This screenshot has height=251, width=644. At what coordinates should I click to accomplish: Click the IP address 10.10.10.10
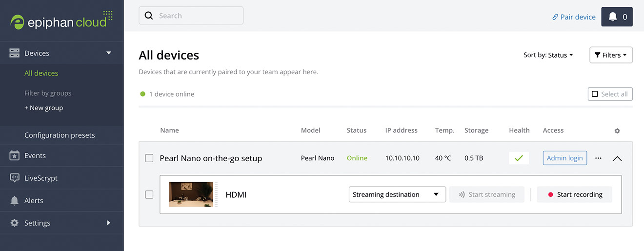point(402,158)
